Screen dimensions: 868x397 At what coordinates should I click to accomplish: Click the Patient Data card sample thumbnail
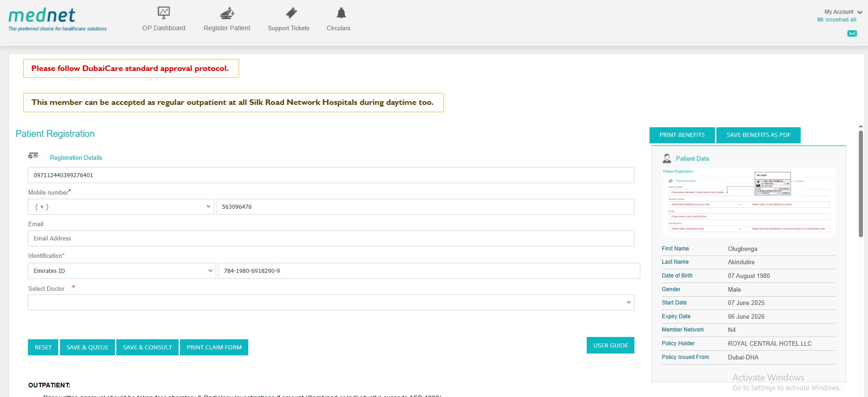point(748,202)
